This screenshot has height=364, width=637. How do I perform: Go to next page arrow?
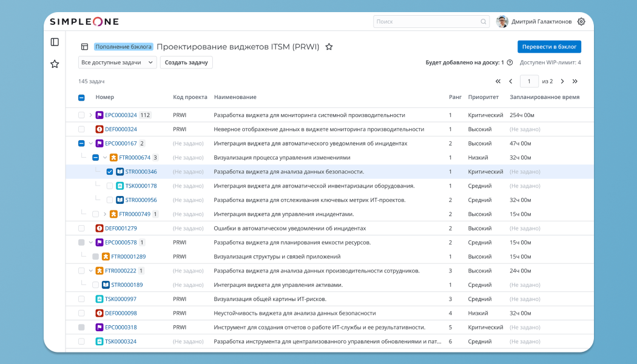tap(562, 81)
